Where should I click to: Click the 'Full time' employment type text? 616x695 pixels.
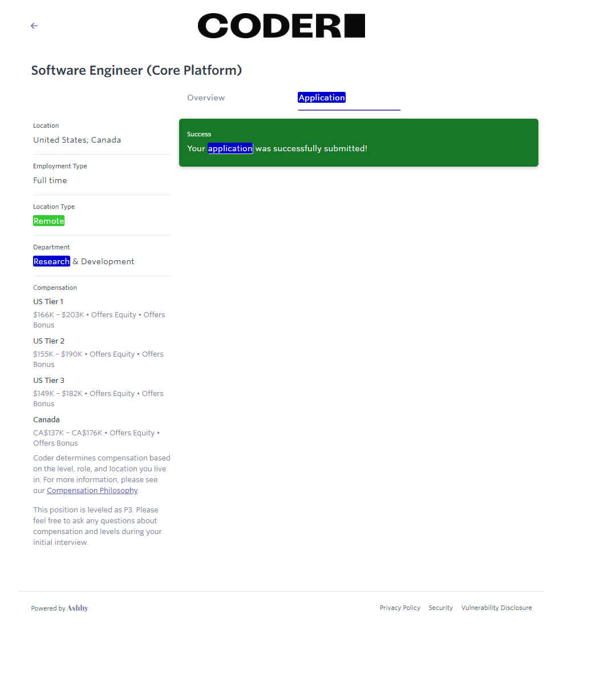click(50, 180)
